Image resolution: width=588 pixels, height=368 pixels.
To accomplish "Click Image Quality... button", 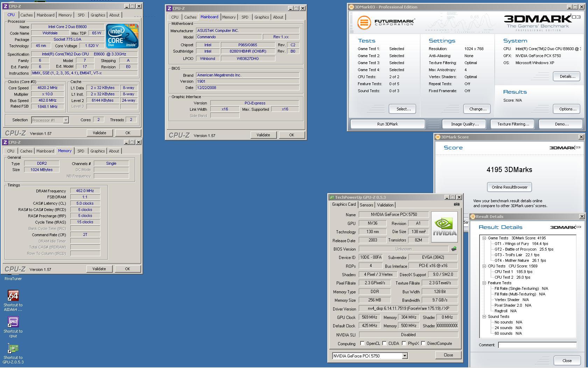I will point(464,124).
